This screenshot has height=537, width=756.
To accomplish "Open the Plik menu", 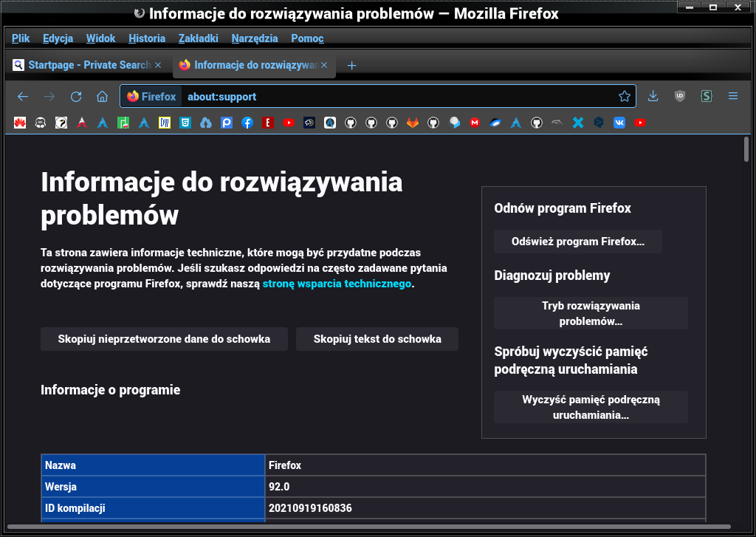I will 21,38.
